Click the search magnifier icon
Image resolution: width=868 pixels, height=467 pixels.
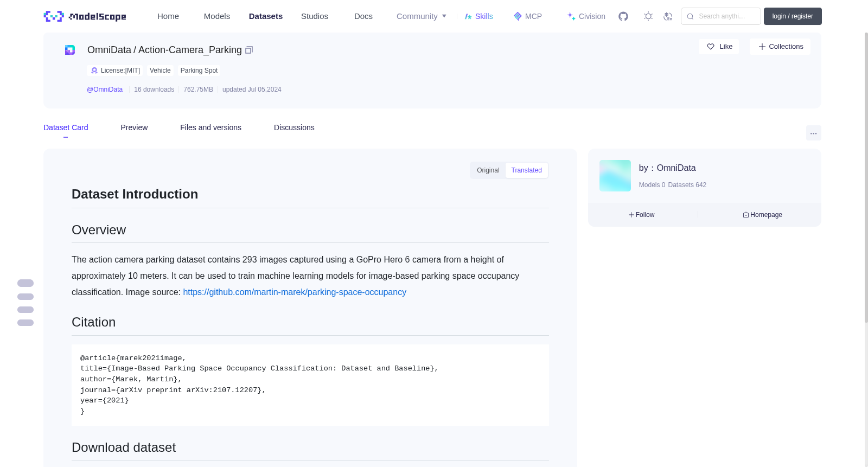pyautogui.click(x=690, y=16)
